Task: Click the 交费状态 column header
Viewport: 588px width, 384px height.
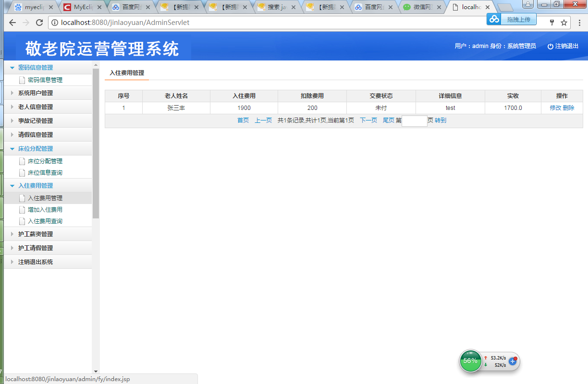Action: [x=381, y=96]
